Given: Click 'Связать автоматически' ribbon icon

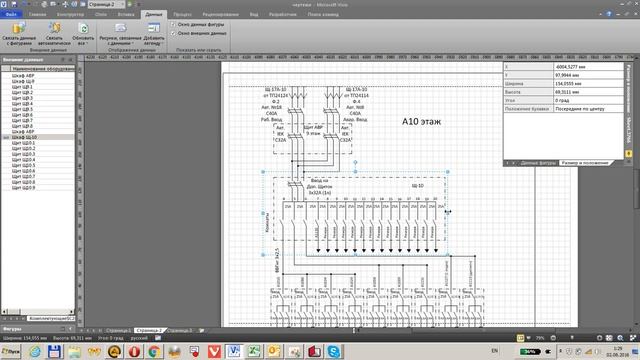Looking at the screenshot, I should click(54, 34).
